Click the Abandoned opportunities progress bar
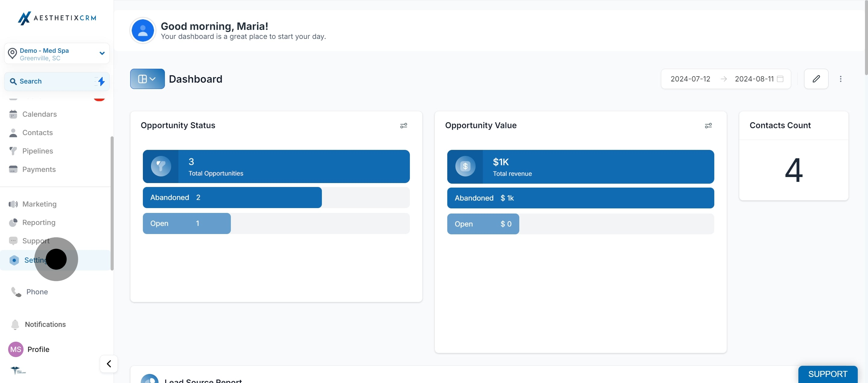Screen dimensions: 868x383 [232, 198]
